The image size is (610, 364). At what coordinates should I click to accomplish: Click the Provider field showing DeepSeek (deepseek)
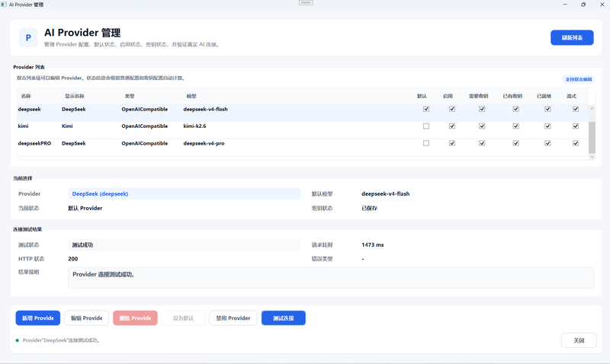tap(184, 193)
